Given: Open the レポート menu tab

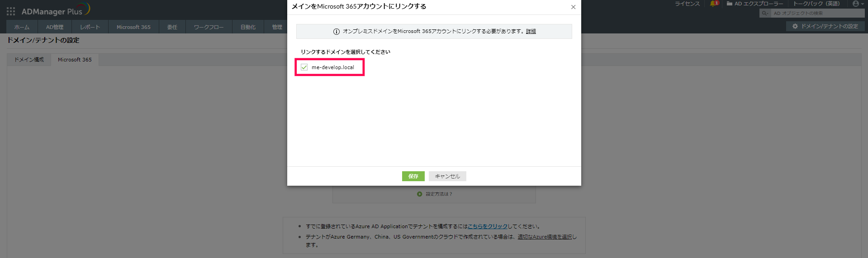Looking at the screenshot, I should 90,27.
